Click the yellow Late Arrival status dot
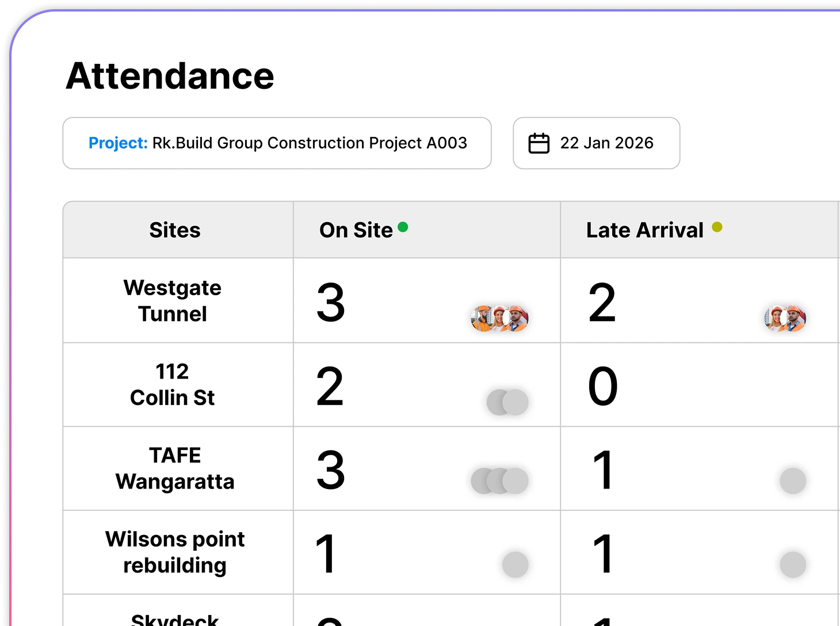Image resolution: width=840 pixels, height=626 pixels. (x=717, y=227)
